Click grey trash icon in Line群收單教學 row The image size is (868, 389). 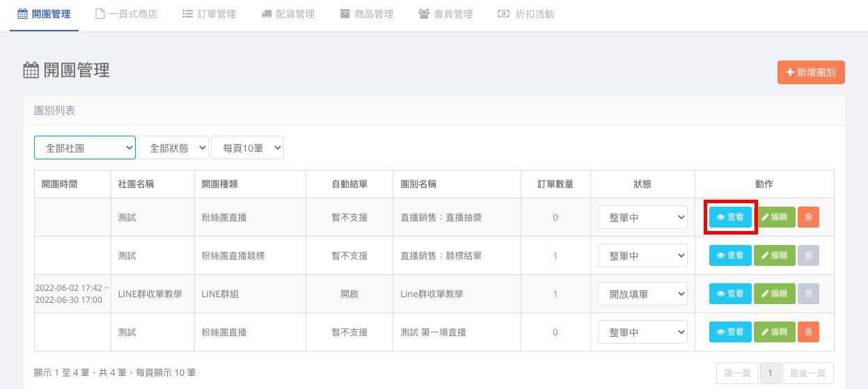[808, 294]
